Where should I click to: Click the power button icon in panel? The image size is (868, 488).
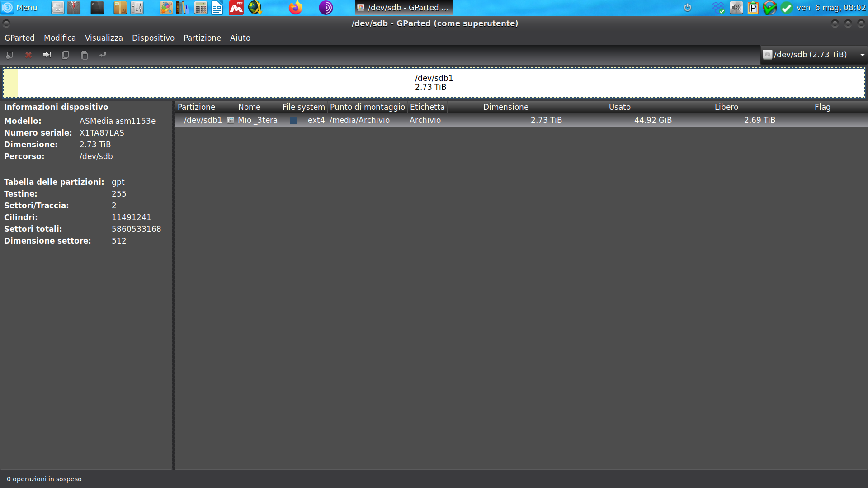(x=687, y=8)
